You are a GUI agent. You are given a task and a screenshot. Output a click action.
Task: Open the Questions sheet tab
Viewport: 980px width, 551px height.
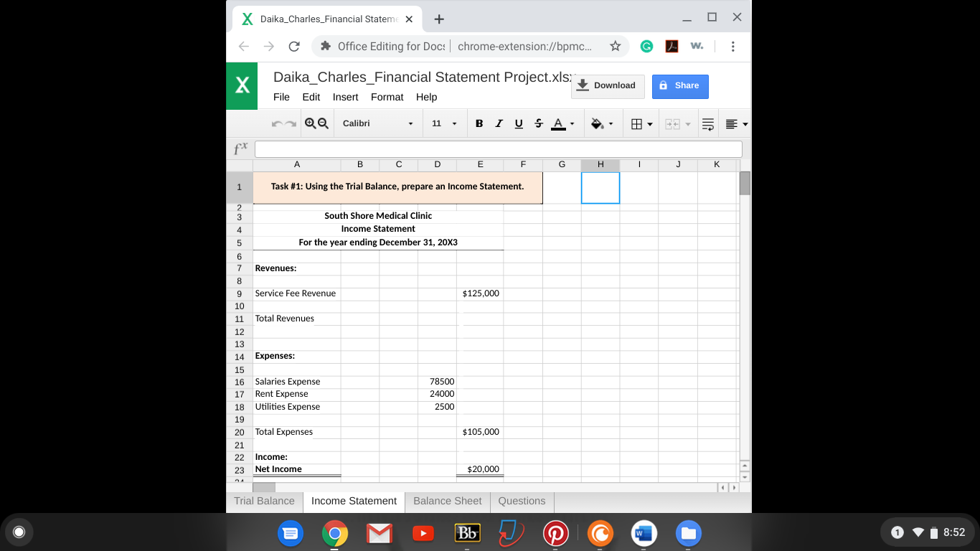522,501
